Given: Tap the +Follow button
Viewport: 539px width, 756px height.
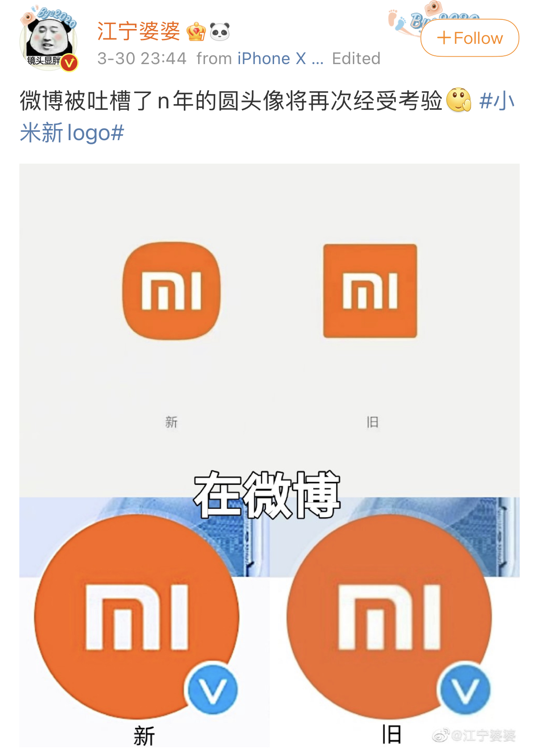Looking at the screenshot, I should click(x=469, y=38).
